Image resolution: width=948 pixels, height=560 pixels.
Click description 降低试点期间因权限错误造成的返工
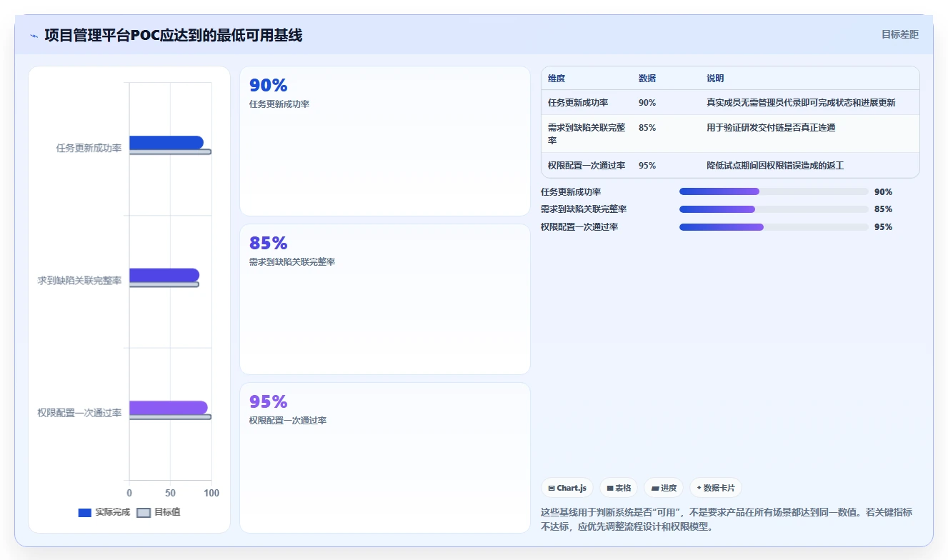(775, 166)
